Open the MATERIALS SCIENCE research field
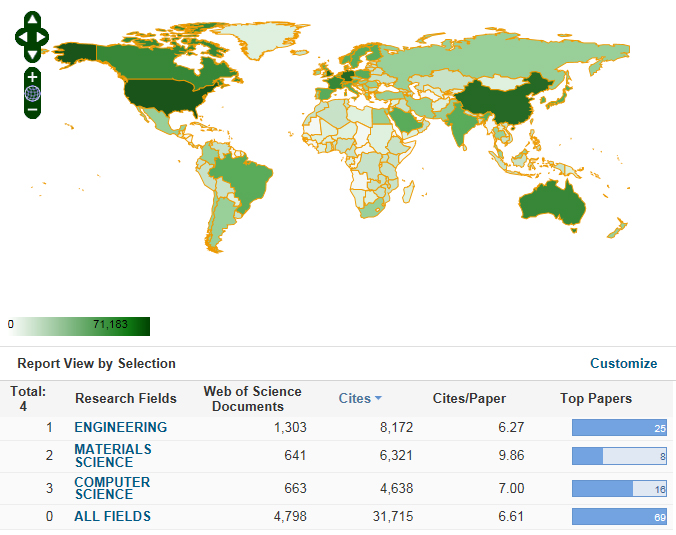Screen dimensions: 676x535 (x=112, y=456)
